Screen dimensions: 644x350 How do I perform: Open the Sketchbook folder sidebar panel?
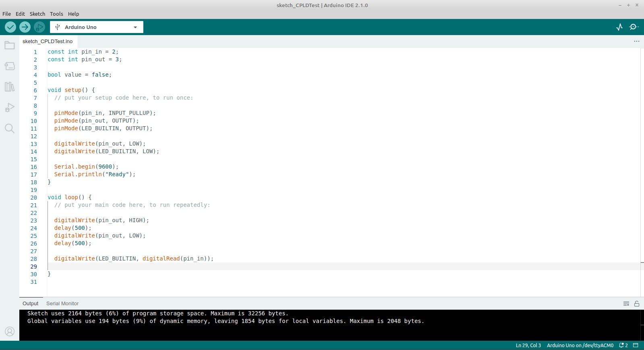pyautogui.click(x=10, y=45)
